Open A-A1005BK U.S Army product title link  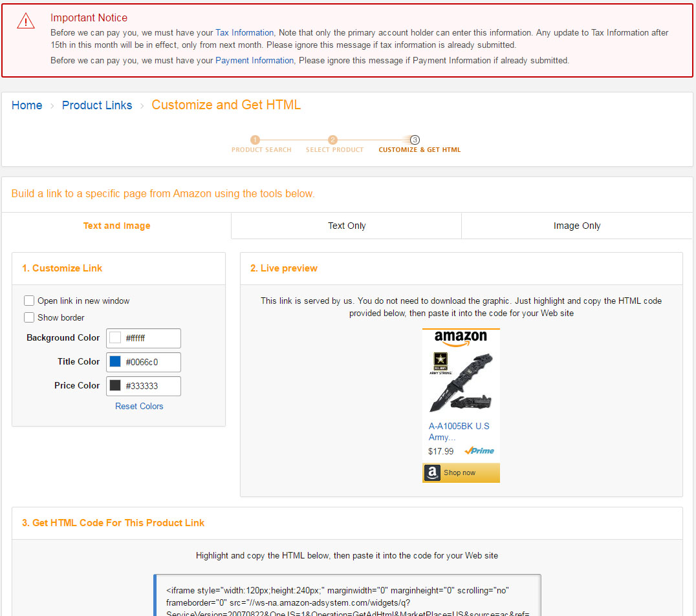[x=459, y=432]
